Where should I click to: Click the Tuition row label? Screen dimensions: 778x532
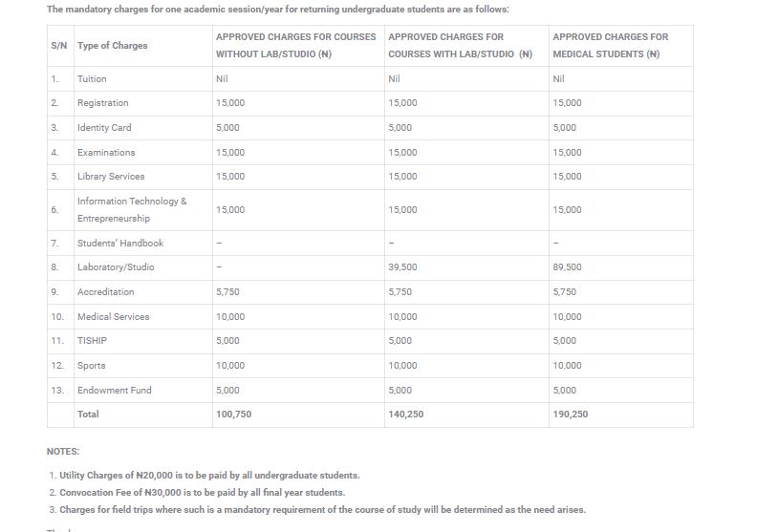coord(92,78)
